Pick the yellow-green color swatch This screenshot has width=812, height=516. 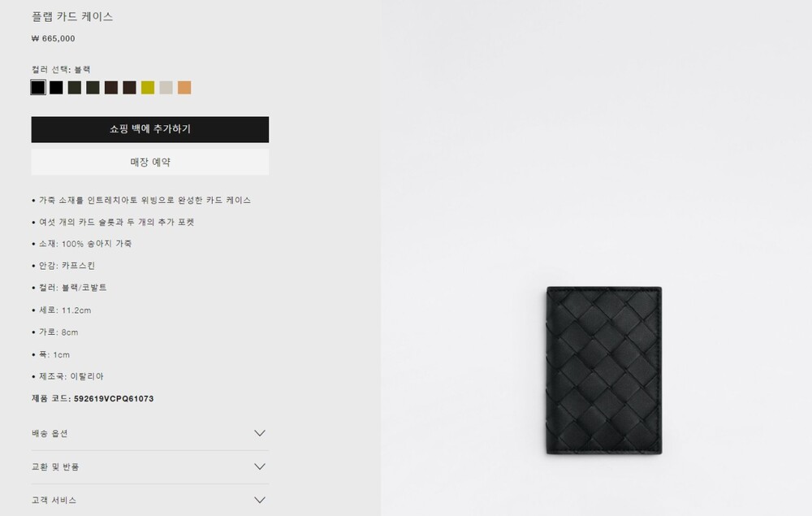click(148, 88)
